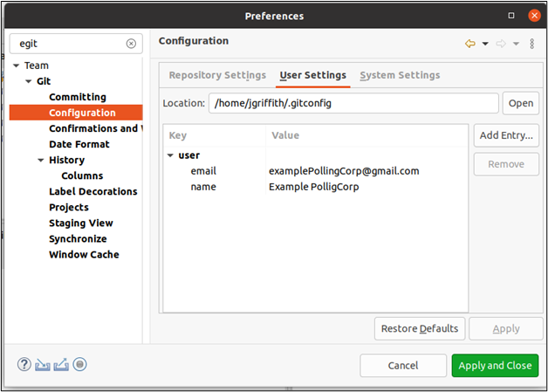This screenshot has width=548, height=392.
Task: Collapse the Team tree node
Action: click(x=16, y=65)
